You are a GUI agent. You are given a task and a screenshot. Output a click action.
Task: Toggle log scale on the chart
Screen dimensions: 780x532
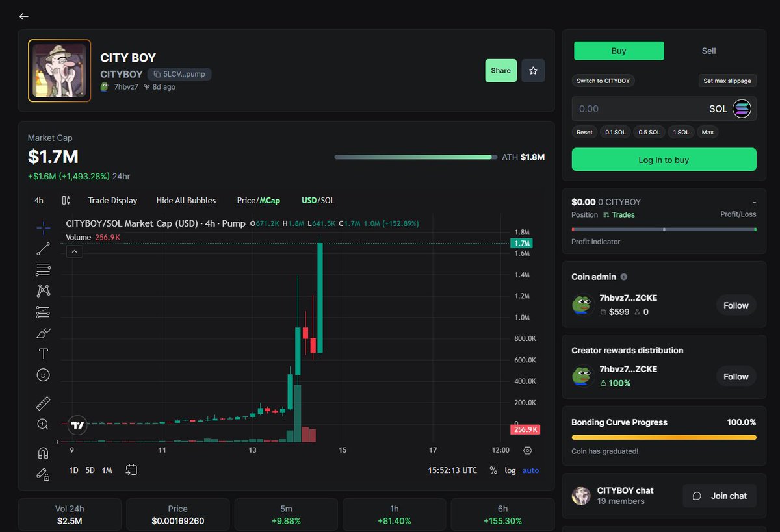click(510, 470)
